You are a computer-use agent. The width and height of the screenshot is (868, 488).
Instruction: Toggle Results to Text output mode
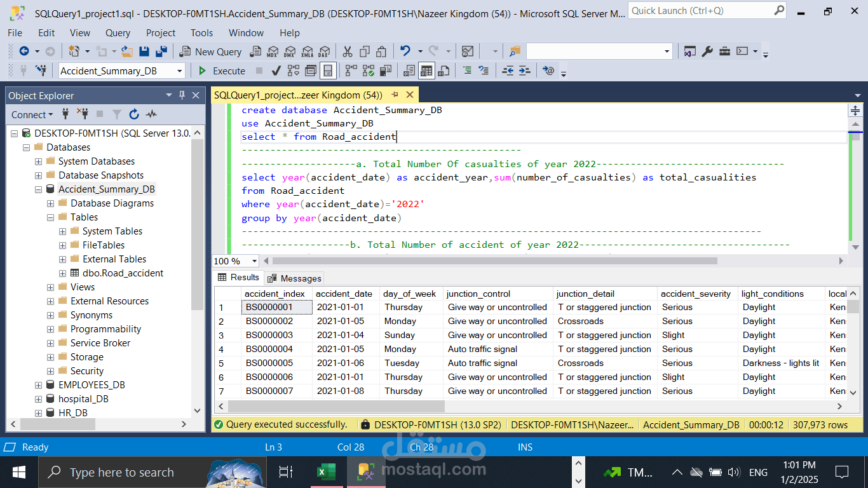tap(410, 71)
